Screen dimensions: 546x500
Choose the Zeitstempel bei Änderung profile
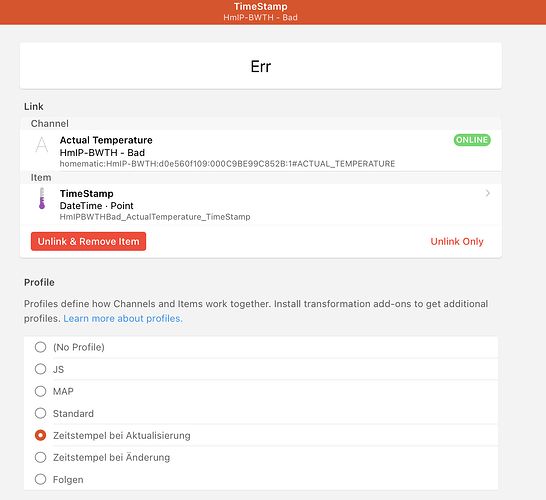point(40,458)
